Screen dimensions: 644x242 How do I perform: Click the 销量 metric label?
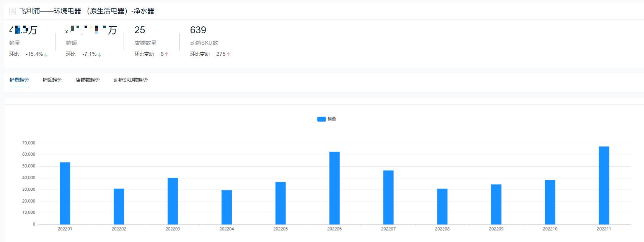coord(15,43)
